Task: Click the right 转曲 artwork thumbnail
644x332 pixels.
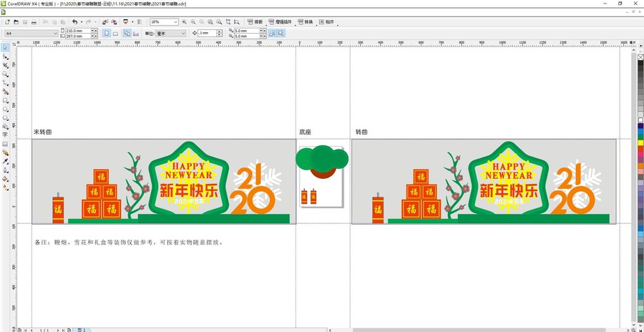Action: pyautogui.click(x=484, y=182)
